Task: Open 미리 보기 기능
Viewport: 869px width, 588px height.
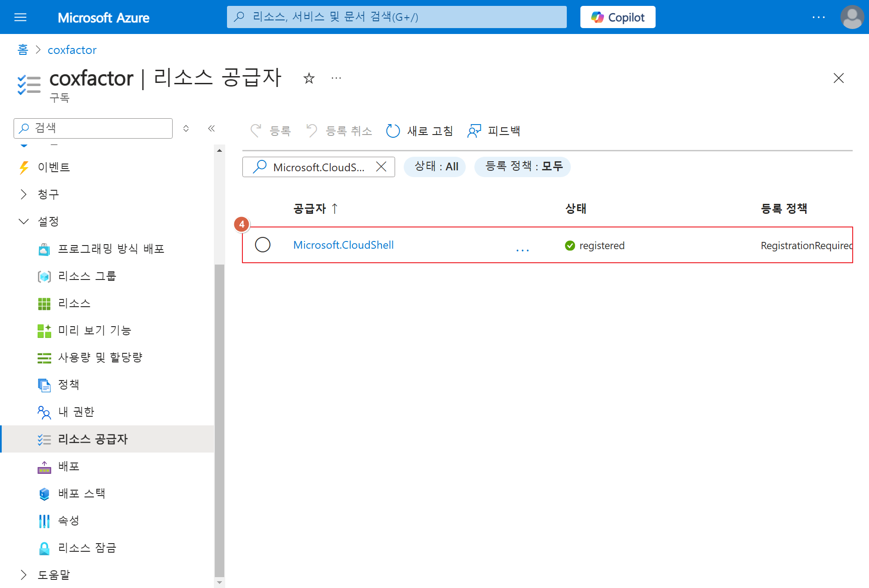Action: tap(95, 330)
